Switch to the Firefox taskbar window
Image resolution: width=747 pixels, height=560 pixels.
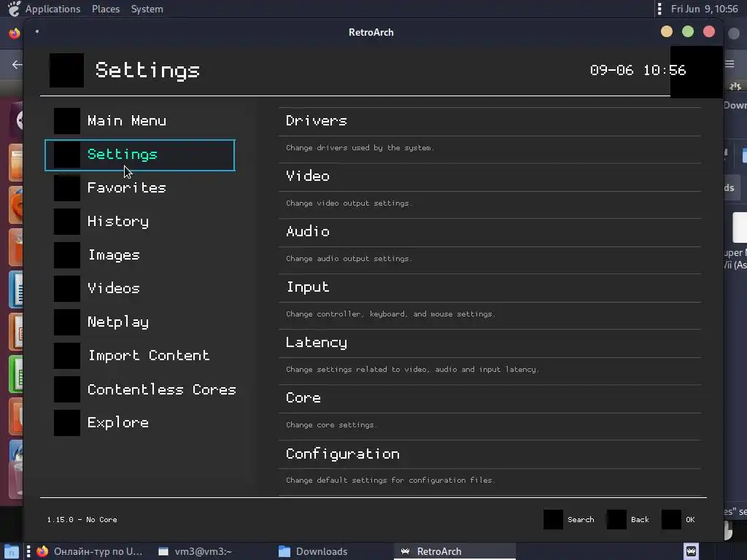click(90, 551)
